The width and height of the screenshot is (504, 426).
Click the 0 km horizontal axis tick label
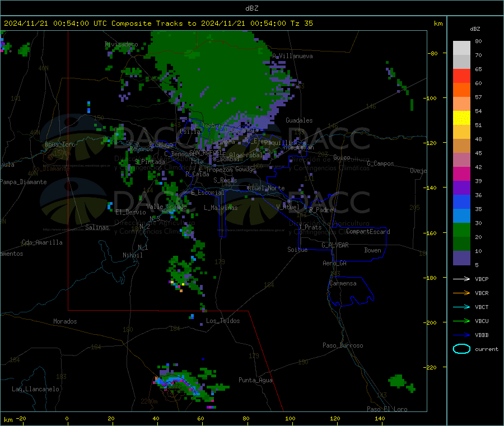click(67, 418)
